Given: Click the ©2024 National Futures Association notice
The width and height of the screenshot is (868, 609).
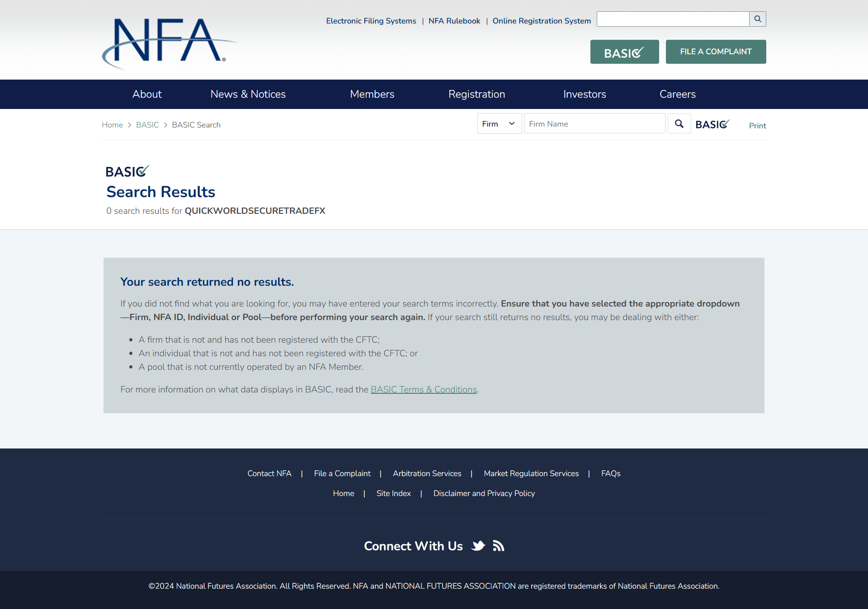Looking at the screenshot, I should point(434,586).
